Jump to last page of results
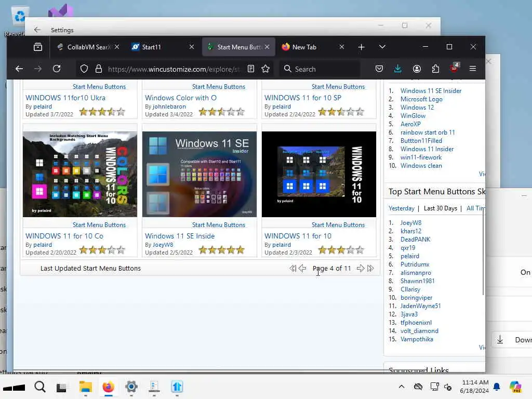 pyautogui.click(x=370, y=269)
